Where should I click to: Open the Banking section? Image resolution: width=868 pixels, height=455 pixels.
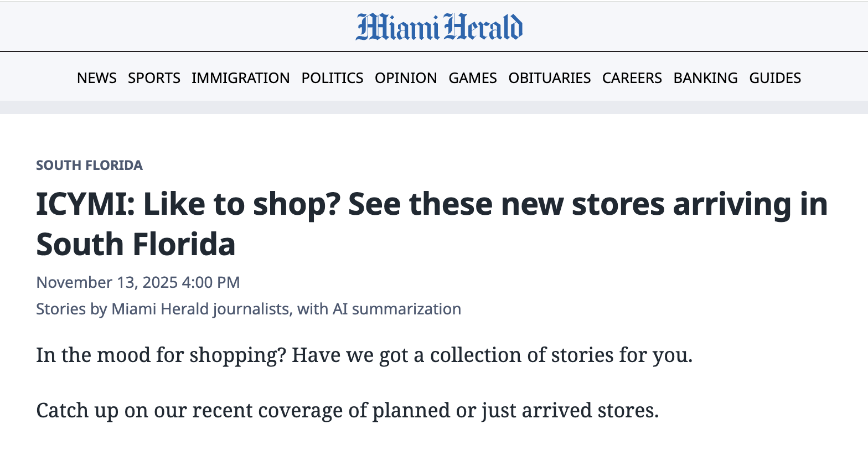click(x=705, y=78)
